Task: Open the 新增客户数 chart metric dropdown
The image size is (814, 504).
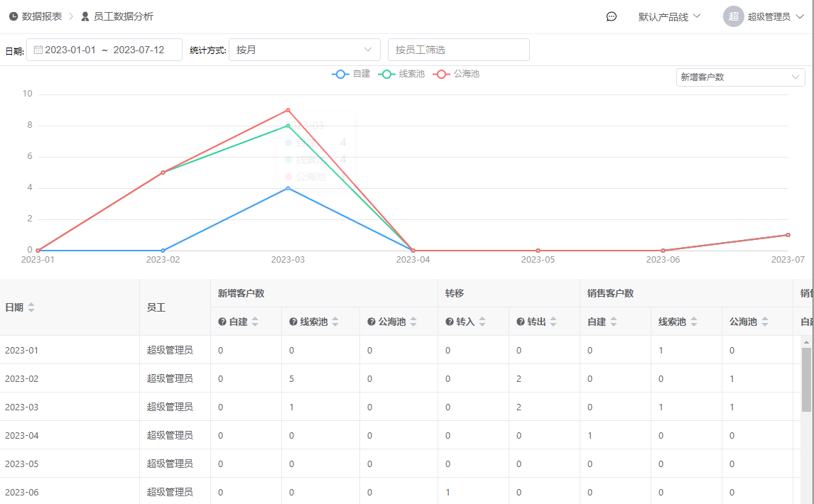Action: point(740,77)
